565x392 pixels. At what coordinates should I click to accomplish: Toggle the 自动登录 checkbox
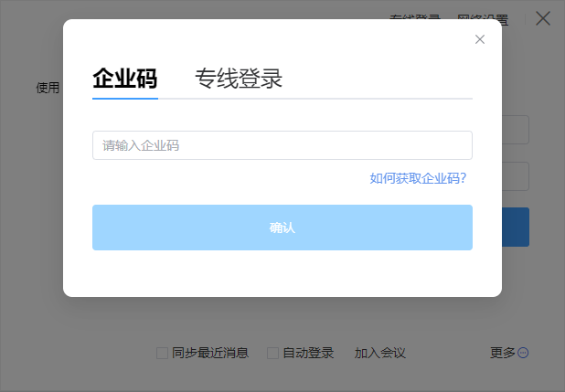272,353
